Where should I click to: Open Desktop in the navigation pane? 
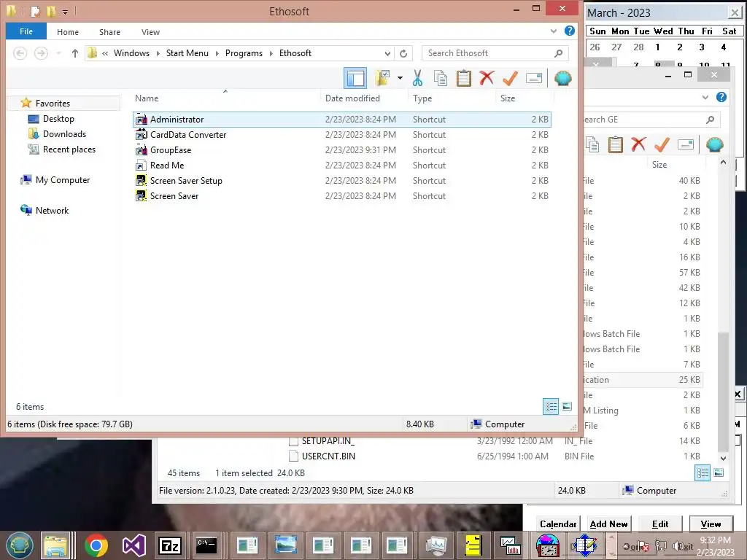coord(58,119)
